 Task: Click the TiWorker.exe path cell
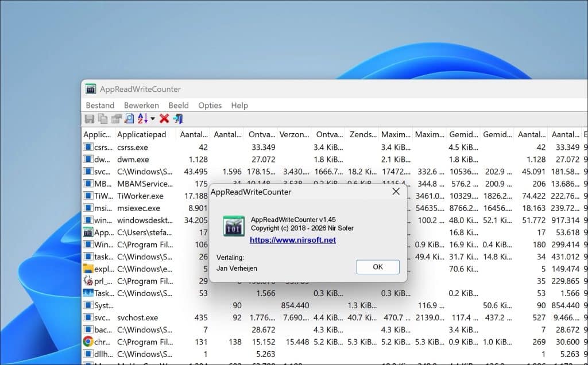pos(140,196)
